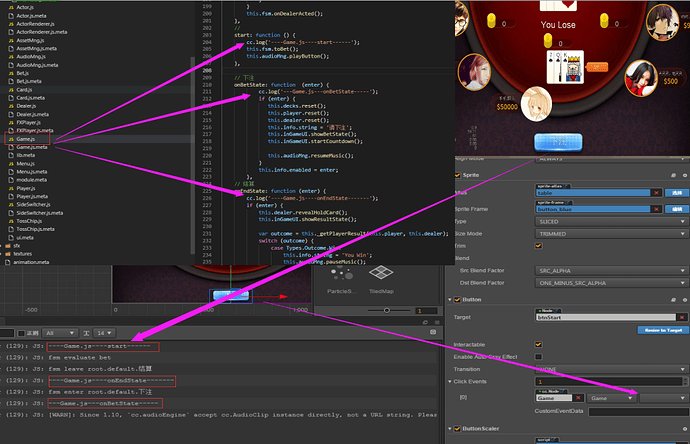Image resolution: width=690 pixels, height=444 pixels.
Task: Collapse the Click Events section
Action: click(450, 382)
